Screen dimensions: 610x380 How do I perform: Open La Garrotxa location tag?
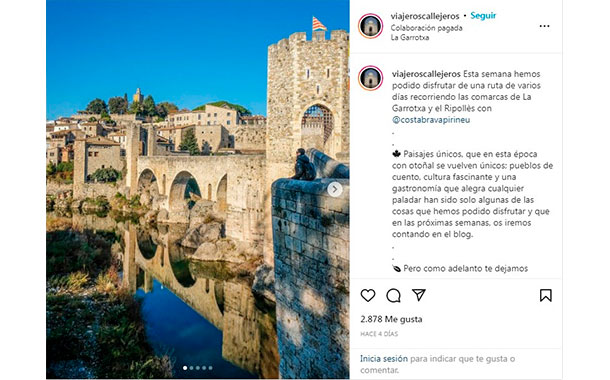tap(410, 38)
